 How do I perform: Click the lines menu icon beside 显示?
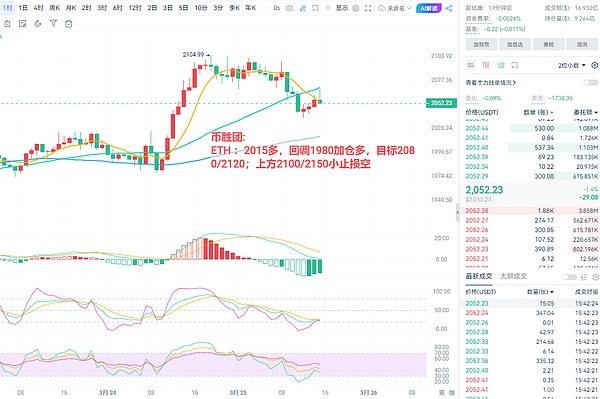click(328, 8)
